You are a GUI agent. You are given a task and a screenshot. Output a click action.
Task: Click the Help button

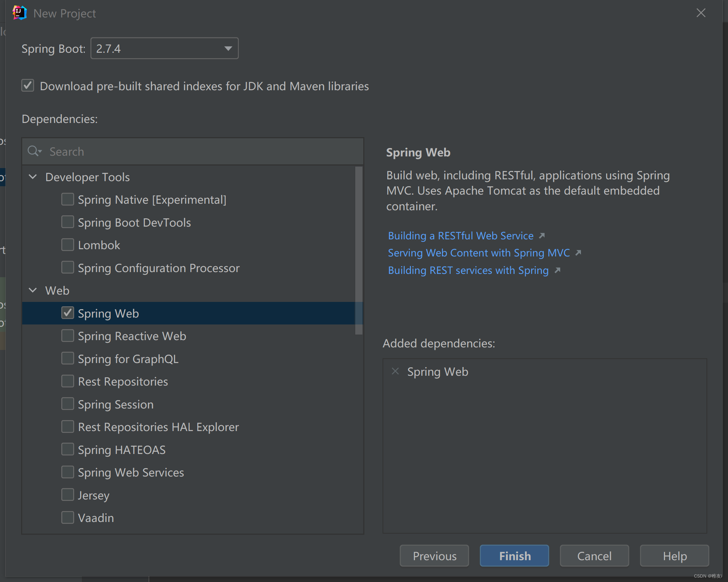click(x=674, y=555)
